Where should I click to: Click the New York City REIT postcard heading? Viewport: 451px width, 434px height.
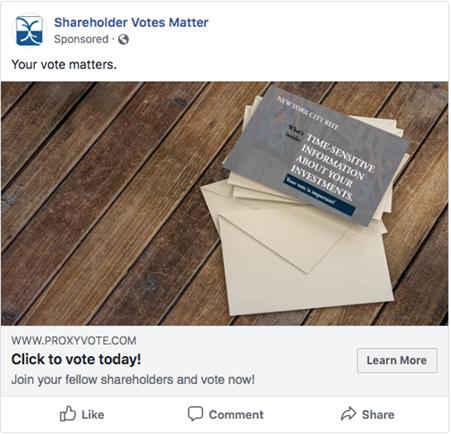tap(308, 113)
